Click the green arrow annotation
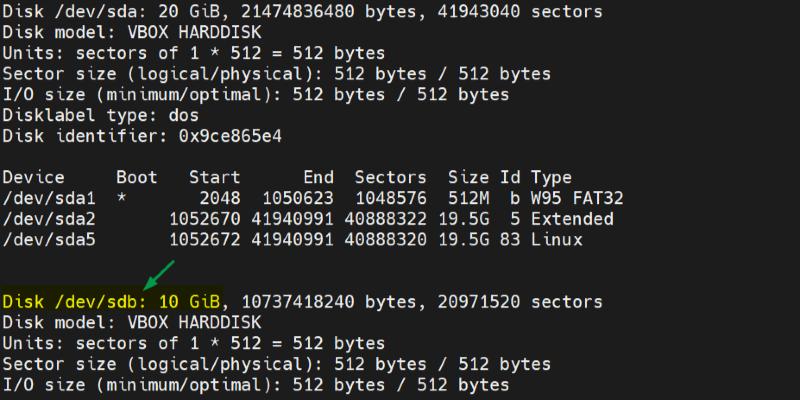 pyautogui.click(x=158, y=273)
